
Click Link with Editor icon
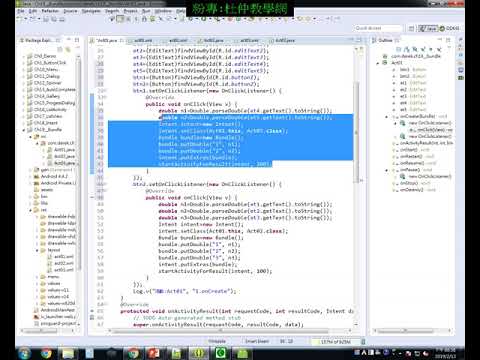click(x=68, y=49)
